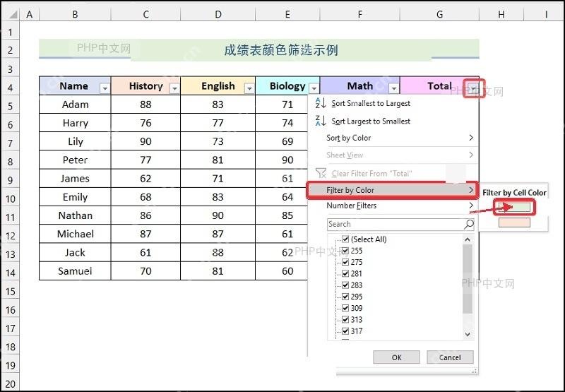
Task: Select row 10 header
Action: 10,199
